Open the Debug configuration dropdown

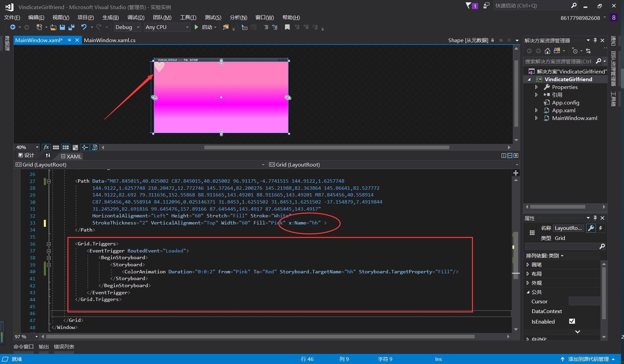(x=127, y=27)
